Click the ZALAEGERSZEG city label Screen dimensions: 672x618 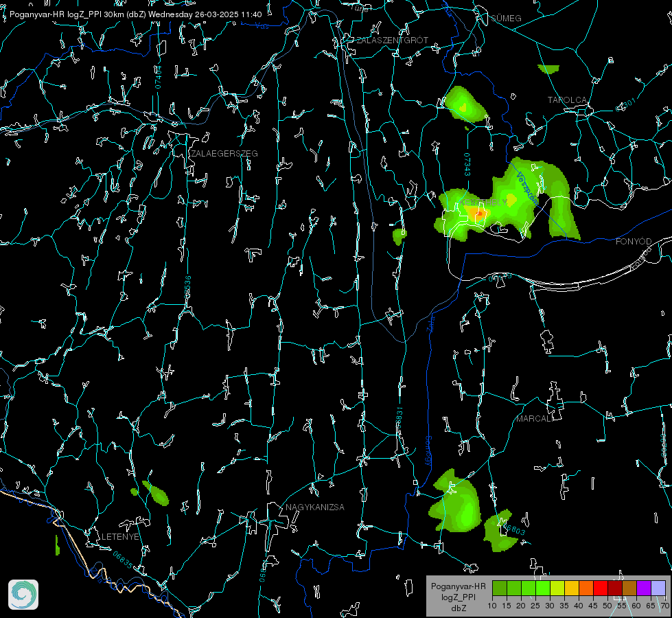pyautogui.click(x=224, y=154)
